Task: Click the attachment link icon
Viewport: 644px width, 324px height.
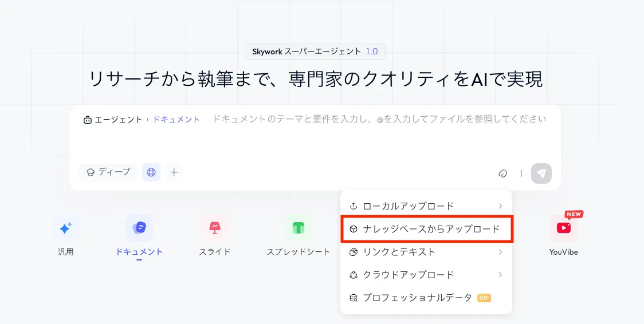Action: tap(503, 173)
